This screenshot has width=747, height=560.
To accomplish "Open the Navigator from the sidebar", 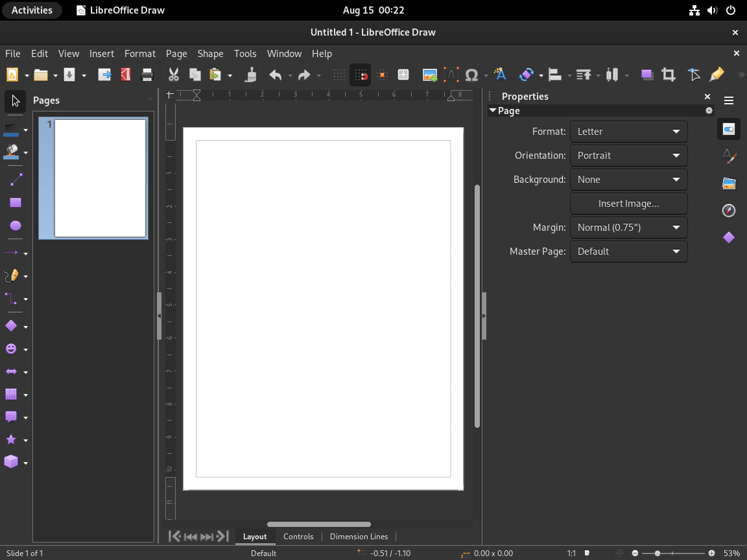I will [x=729, y=211].
